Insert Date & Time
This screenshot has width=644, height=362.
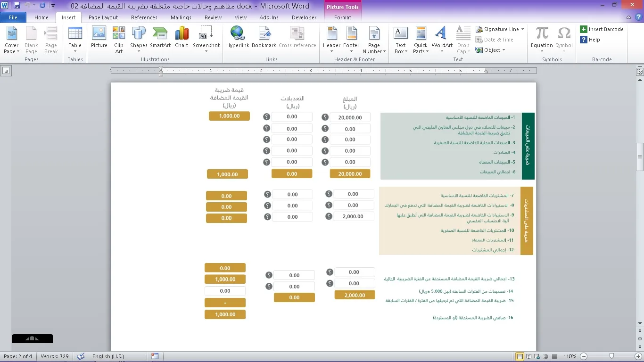point(495,40)
